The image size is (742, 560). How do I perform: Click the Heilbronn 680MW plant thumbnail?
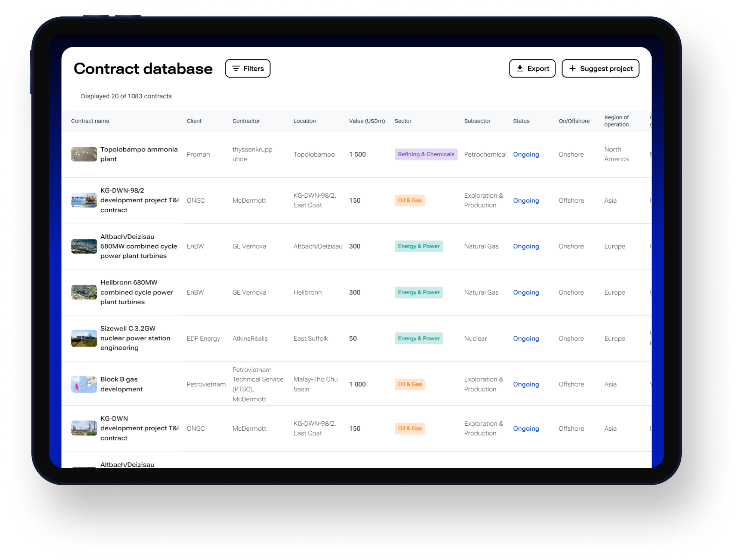coord(84,292)
